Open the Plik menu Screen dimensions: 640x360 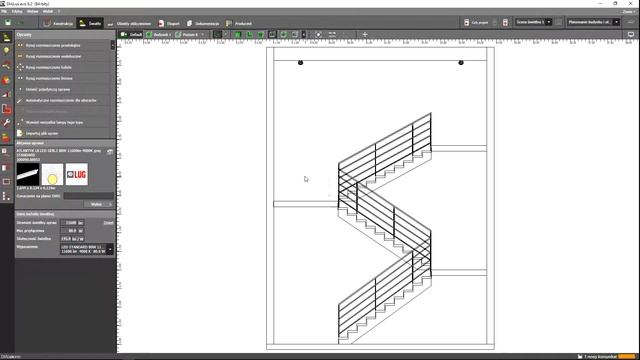click(4, 11)
